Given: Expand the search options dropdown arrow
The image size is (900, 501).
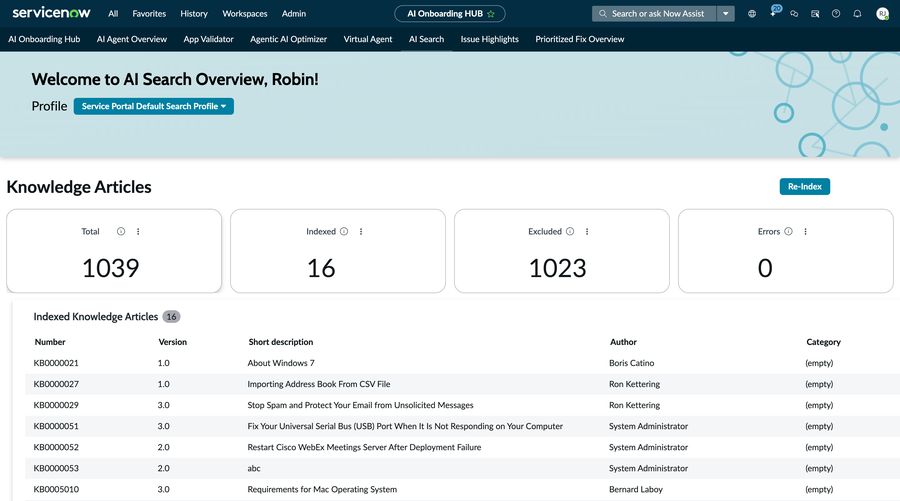Looking at the screenshot, I should (x=726, y=14).
